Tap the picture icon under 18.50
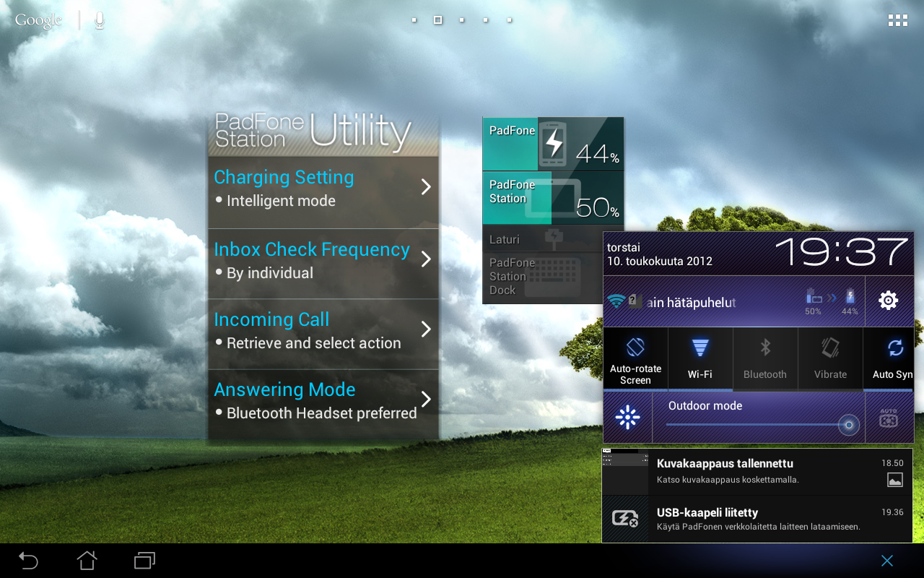 [894, 480]
